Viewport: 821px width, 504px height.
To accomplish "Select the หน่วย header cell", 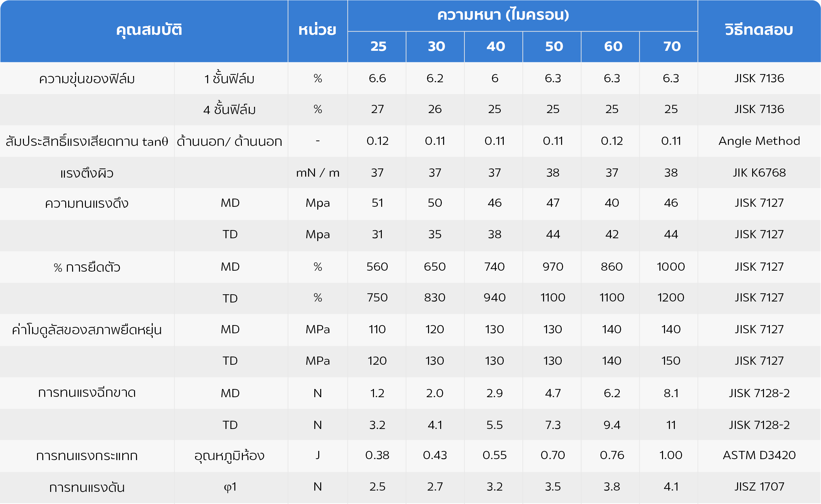I will tap(317, 30).
